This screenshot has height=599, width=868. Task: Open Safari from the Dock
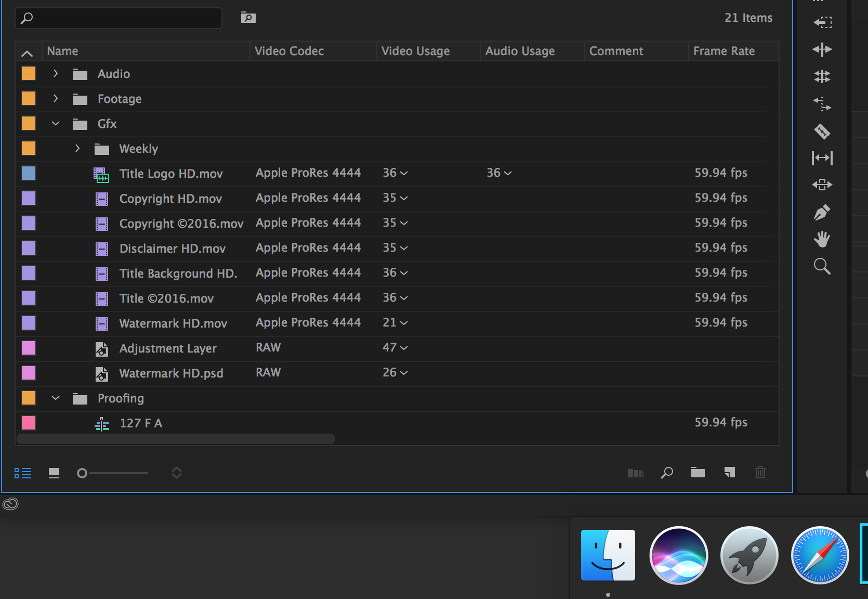[820, 555]
